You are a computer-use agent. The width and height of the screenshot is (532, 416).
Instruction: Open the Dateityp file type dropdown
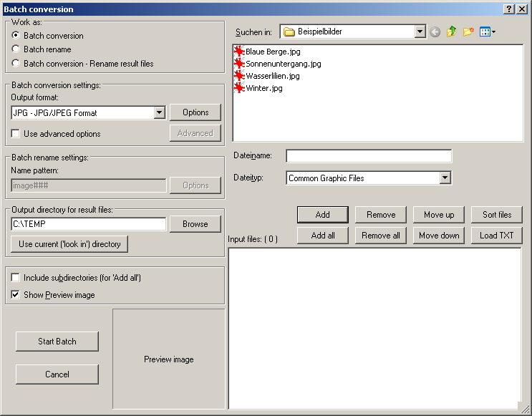(445, 178)
